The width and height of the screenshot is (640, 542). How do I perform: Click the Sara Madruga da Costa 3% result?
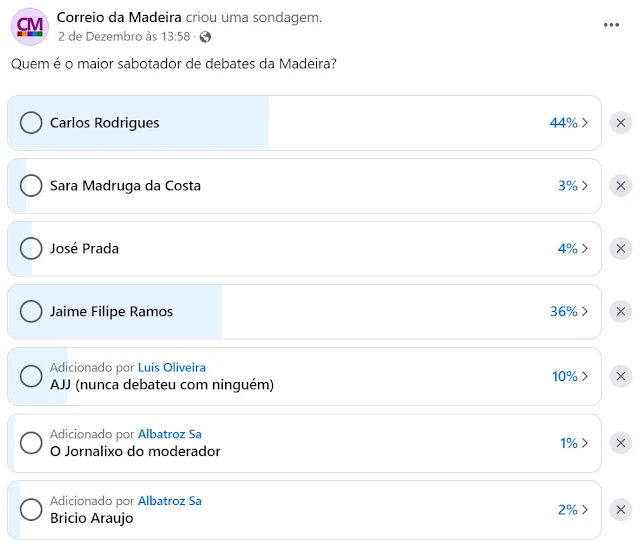572,186
